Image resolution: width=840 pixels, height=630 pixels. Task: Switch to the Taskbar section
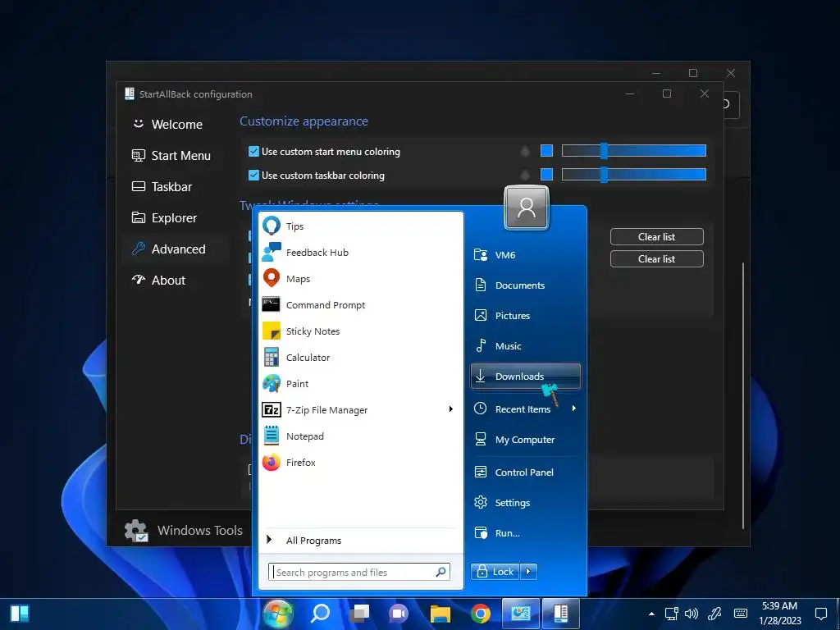click(x=171, y=187)
